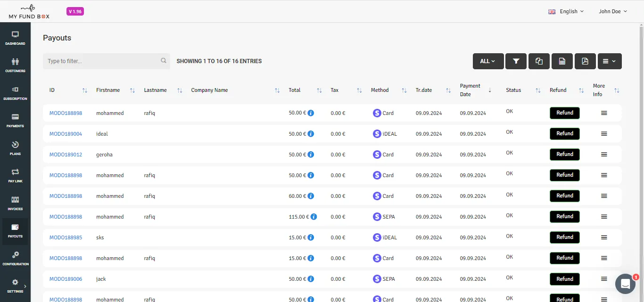
Task: Open Configuration in the sidebar
Action: tap(15, 259)
